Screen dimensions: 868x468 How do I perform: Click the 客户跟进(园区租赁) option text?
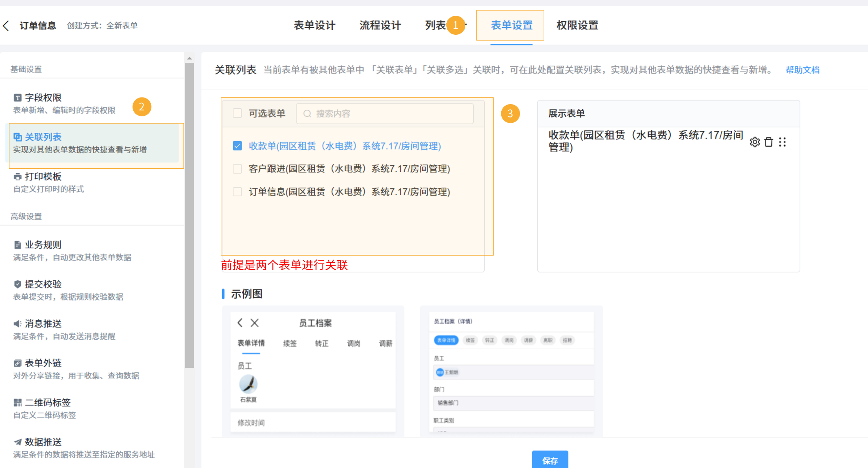click(x=349, y=169)
